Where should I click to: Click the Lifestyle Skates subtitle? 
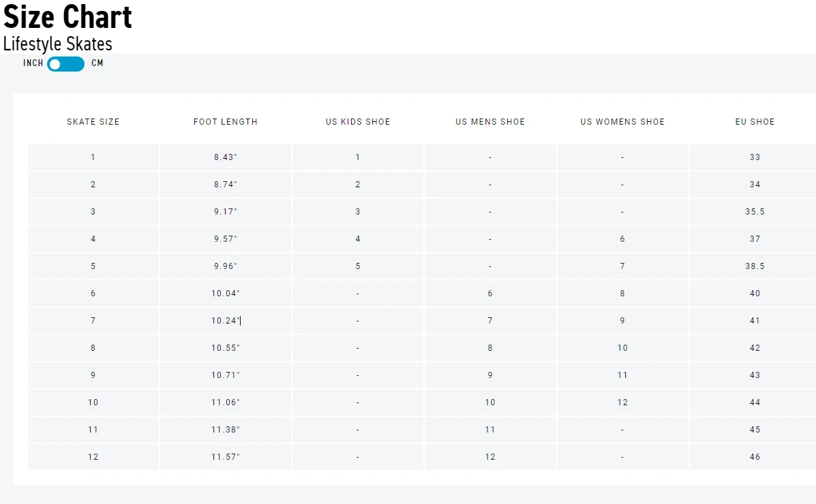coord(58,44)
